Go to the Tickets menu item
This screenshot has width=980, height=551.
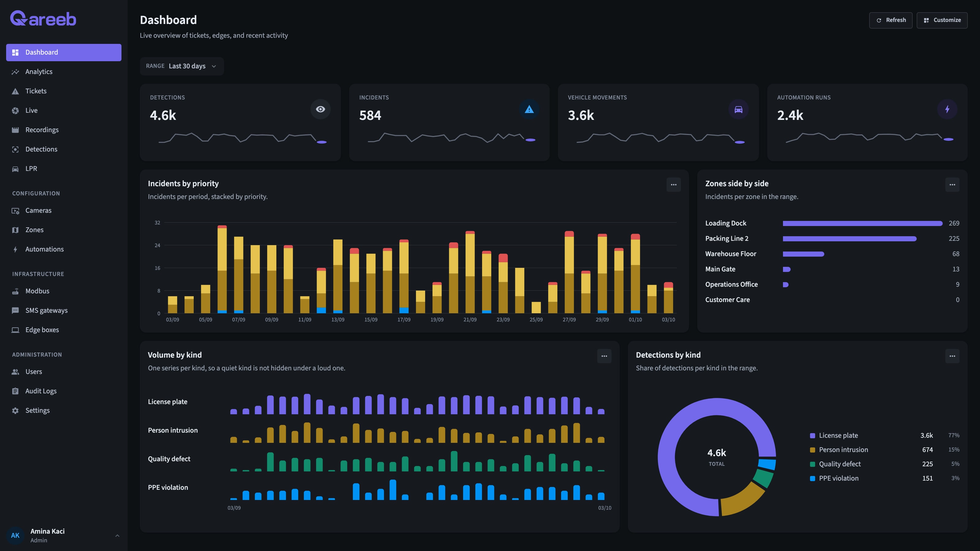click(x=63, y=91)
